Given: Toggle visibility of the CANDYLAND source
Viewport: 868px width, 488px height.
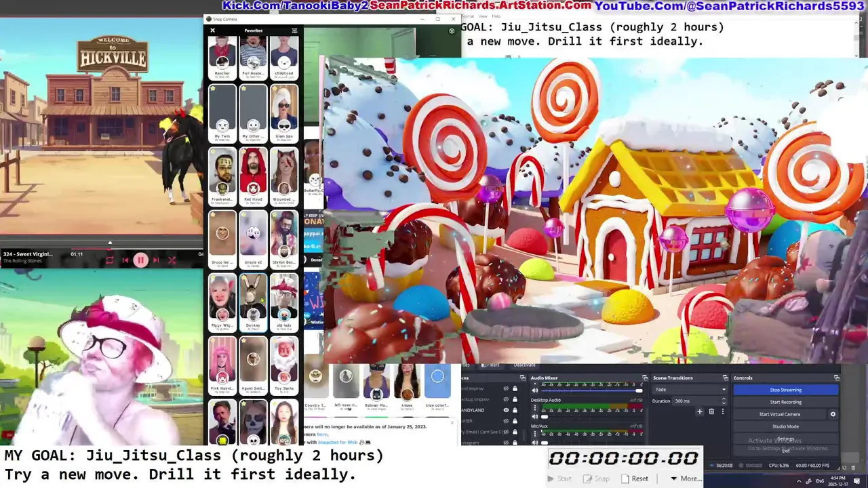Looking at the screenshot, I should 506,410.
